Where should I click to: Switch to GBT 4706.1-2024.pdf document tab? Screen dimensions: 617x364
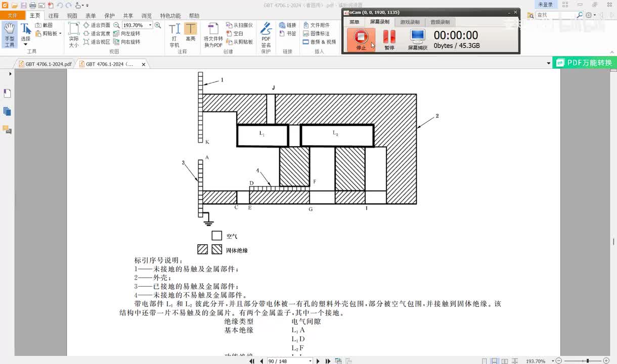pyautogui.click(x=45, y=64)
